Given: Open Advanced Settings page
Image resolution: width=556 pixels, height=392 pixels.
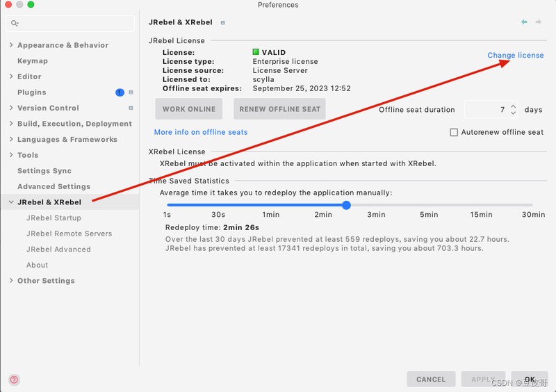Looking at the screenshot, I should [x=54, y=186].
